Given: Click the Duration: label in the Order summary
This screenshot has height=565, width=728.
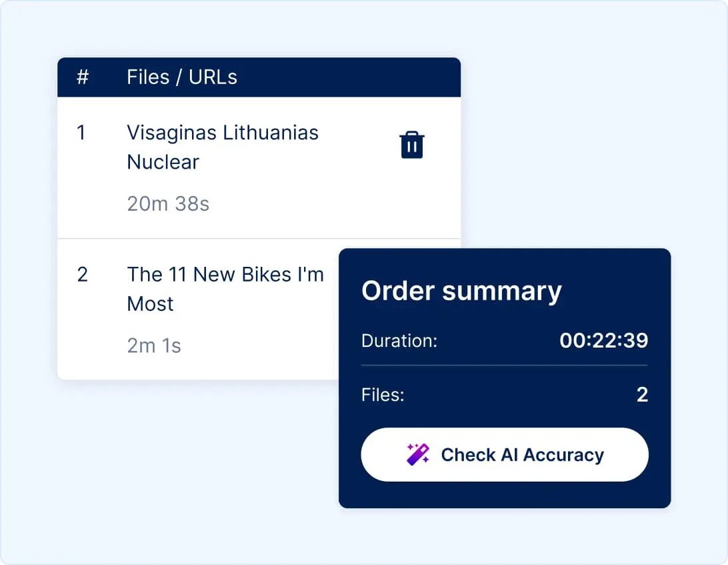Looking at the screenshot, I should pos(399,340).
